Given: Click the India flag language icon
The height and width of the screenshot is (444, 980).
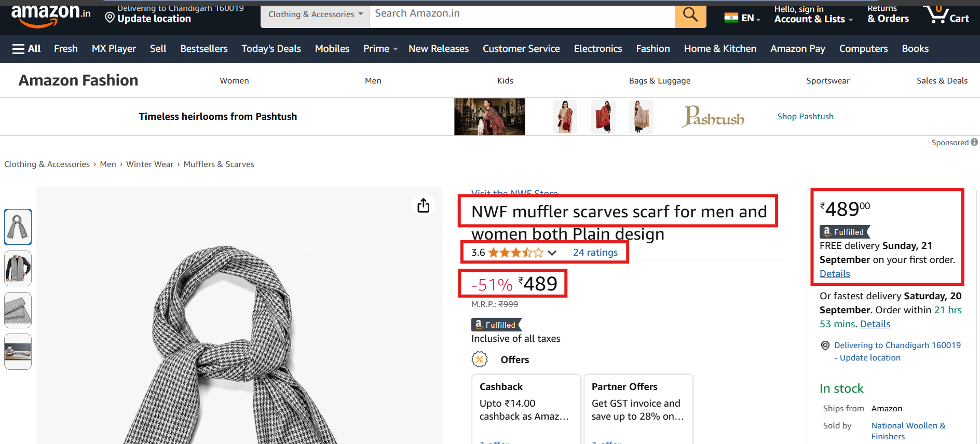Looking at the screenshot, I should [x=731, y=18].
